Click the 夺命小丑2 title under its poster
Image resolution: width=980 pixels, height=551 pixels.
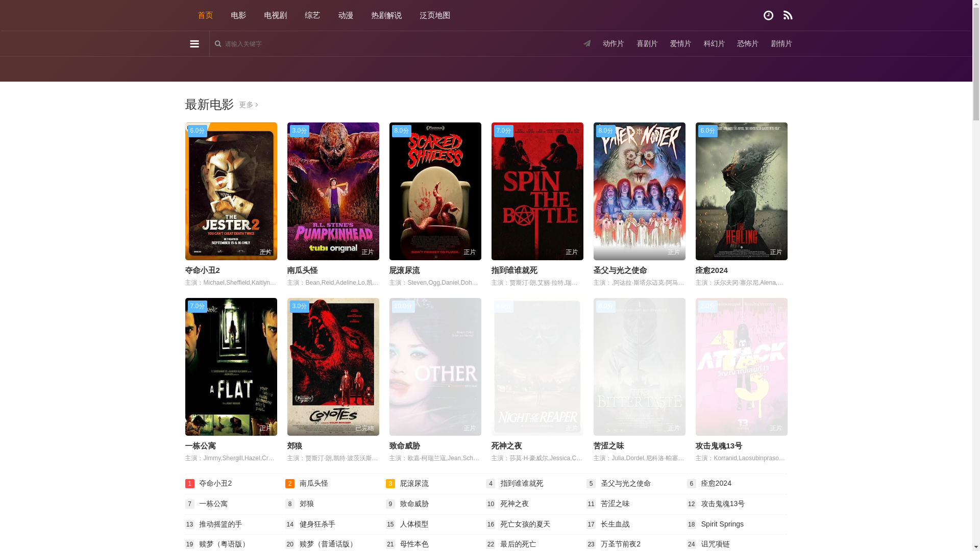pos(203,270)
